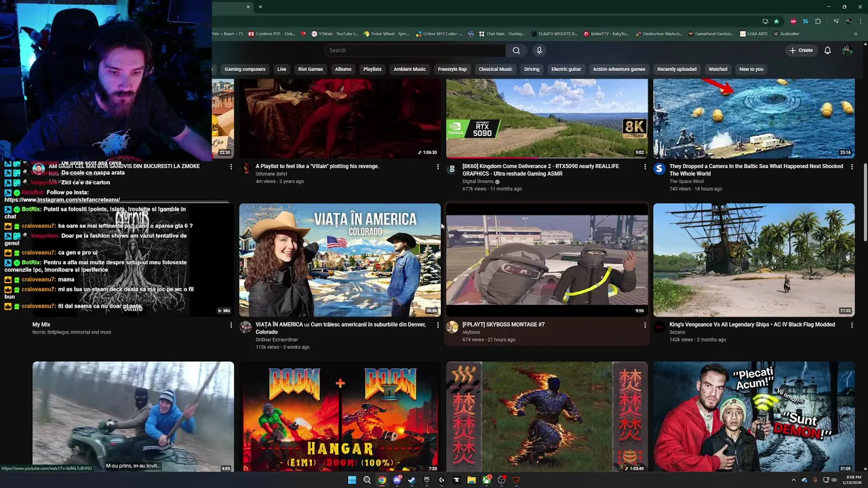The image size is (868, 488).
Task: Open the Plecati Acum demon thumbnail
Action: (x=754, y=417)
